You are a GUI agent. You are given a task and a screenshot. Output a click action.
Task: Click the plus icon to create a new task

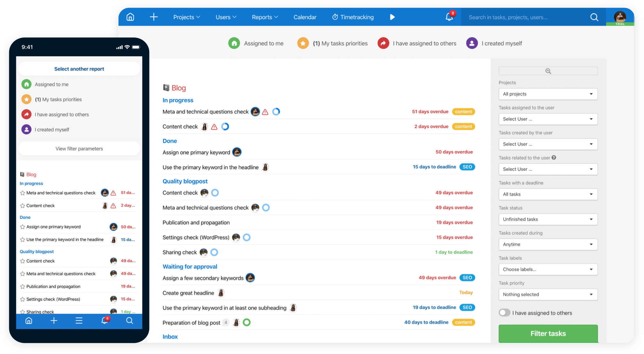tap(154, 17)
